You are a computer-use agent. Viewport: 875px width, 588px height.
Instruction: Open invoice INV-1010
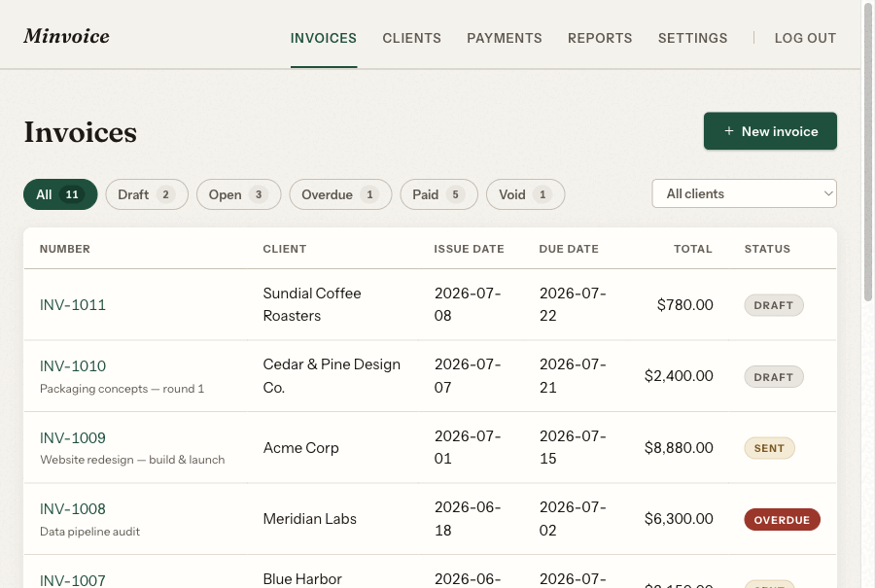pos(73,366)
